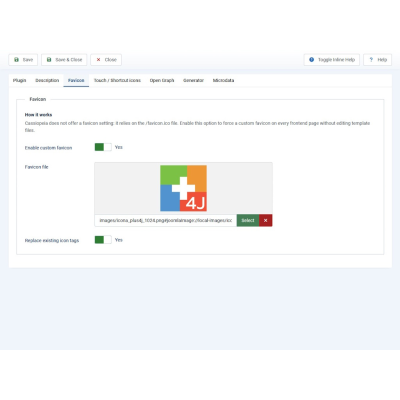Click the "How it works" heading
Image resolution: width=400 pixels, height=400 pixels.
point(38,115)
